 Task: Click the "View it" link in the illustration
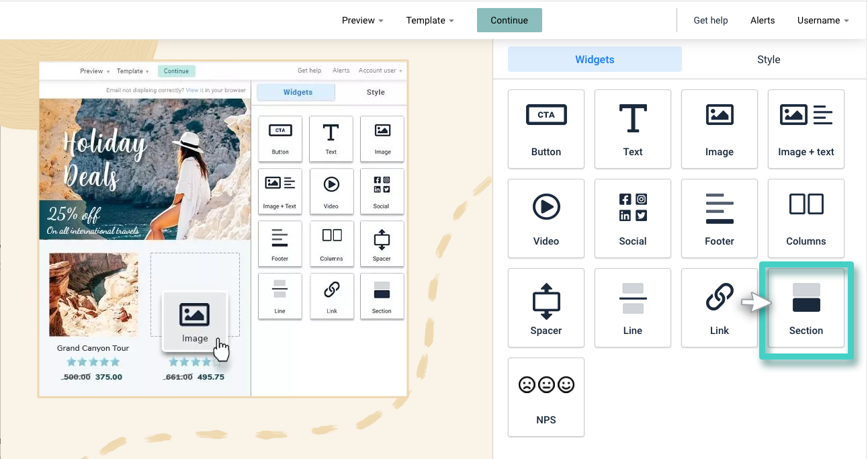(x=194, y=90)
